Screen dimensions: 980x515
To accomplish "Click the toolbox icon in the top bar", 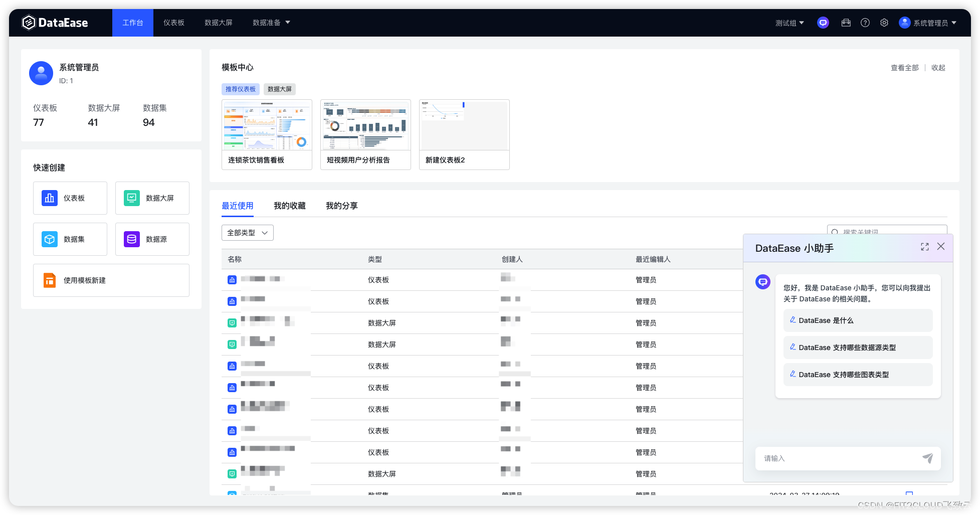I will [846, 23].
